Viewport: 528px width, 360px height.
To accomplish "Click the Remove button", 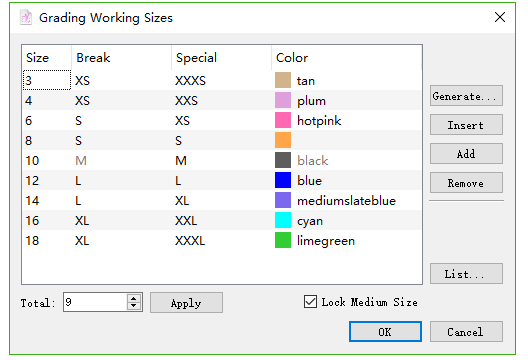I will point(466,183).
